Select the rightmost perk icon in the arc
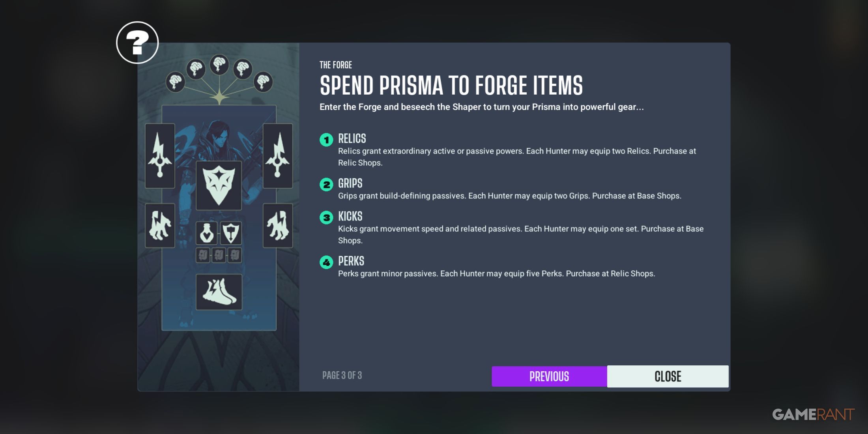Image resolution: width=868 pixels, height=434 pixels. (x=263, y=82)
